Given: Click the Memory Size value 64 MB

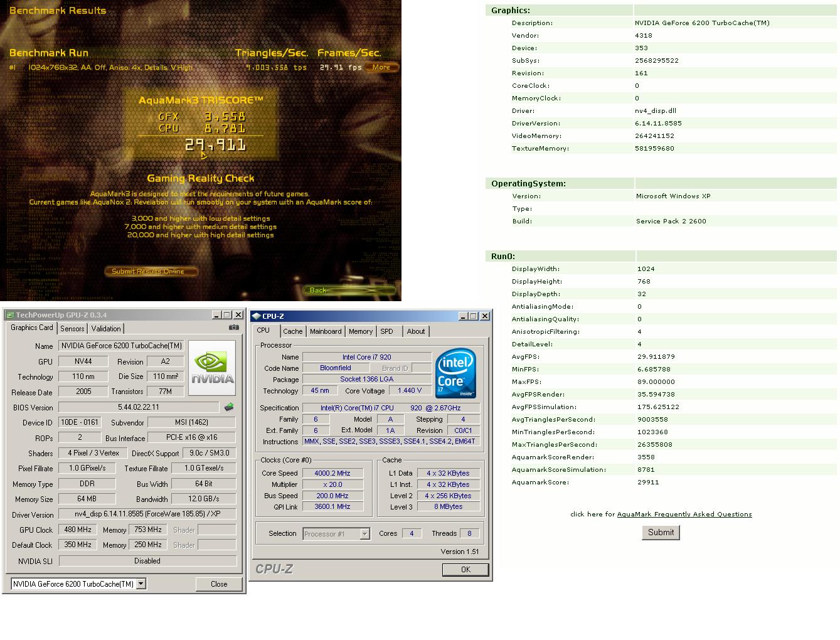Looking at the screenshot, I should pyautogui.click(x=87, y=499).
